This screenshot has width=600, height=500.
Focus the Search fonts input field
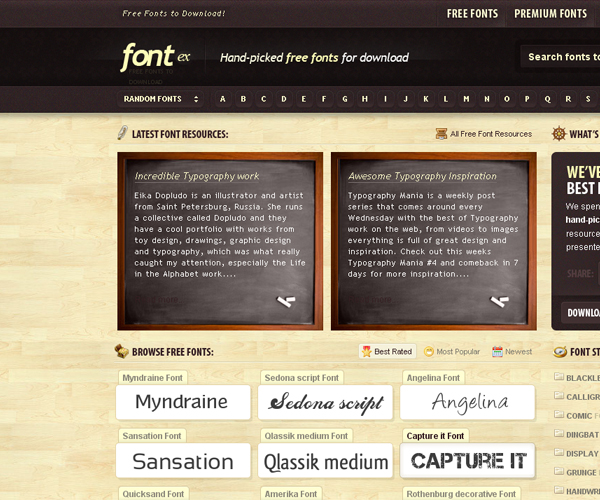point(561,57)
